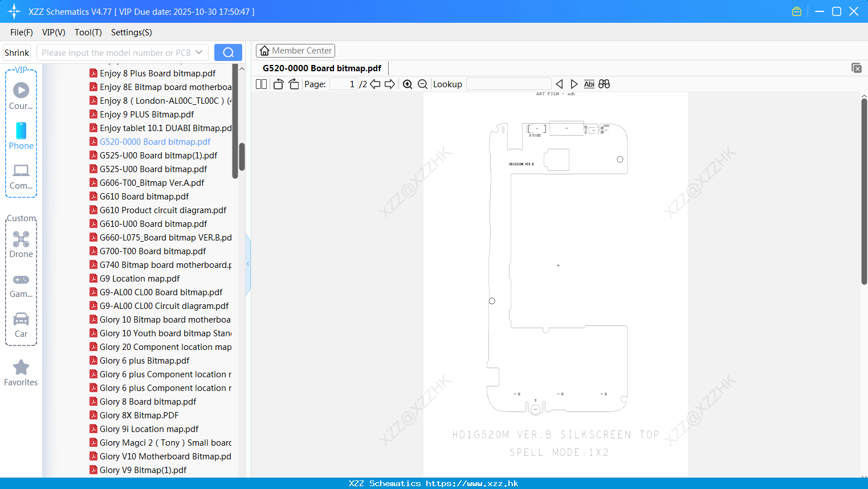This screenshot has width=868, height=489.
Task: Click the Page number input box
Action: (x=344, y=84)
